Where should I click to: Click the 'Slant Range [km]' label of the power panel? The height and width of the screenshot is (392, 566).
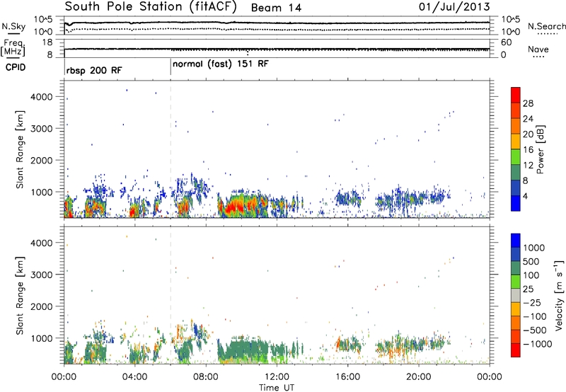click(20, 149)
